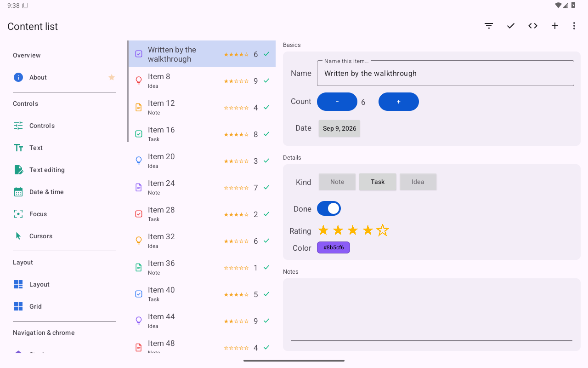Go to Date & time page
The height and width of the screenshot is (368, 588).
click(x=64, y=192)
